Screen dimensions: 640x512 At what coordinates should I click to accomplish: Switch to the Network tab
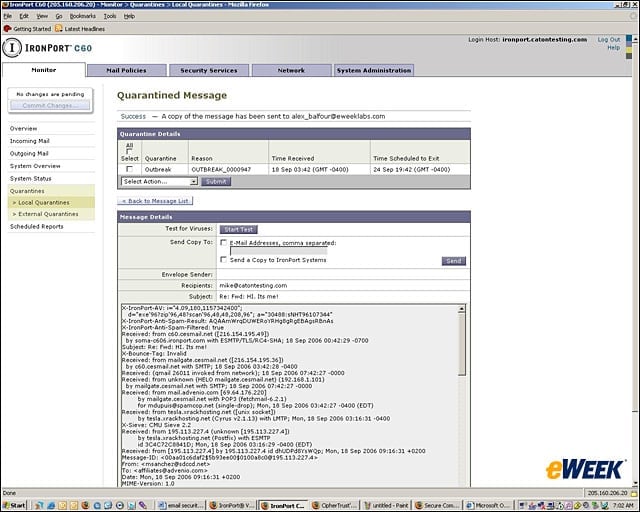point(291,70)
